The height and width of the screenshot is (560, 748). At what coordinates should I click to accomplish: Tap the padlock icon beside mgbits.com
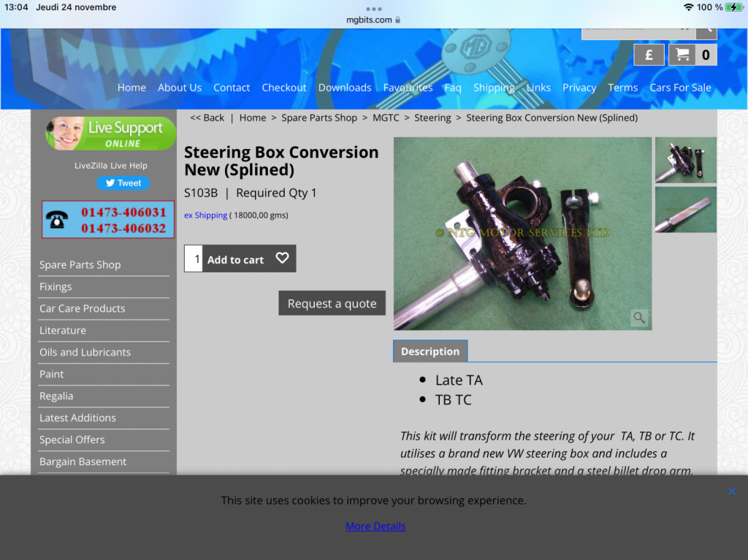pyautogui.click(x=398, y=20)
